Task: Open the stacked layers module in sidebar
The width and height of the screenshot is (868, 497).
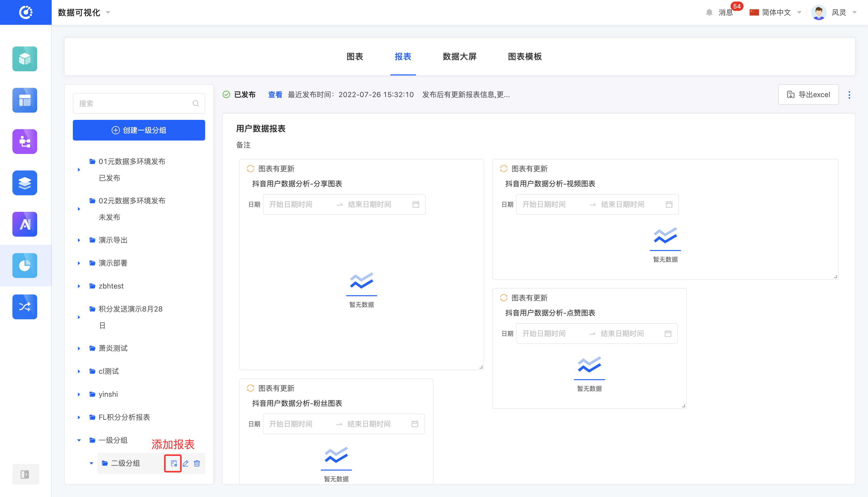Action: 25,183
